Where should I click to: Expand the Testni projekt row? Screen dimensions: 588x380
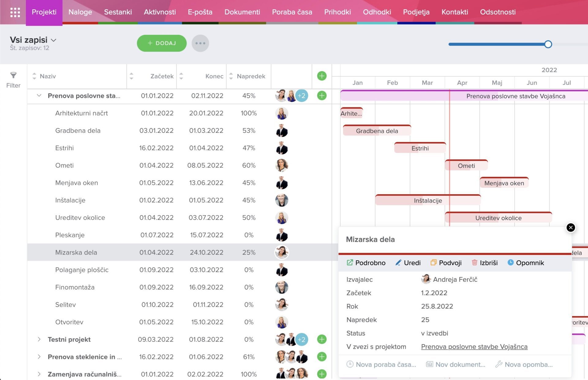click(39, 339)
